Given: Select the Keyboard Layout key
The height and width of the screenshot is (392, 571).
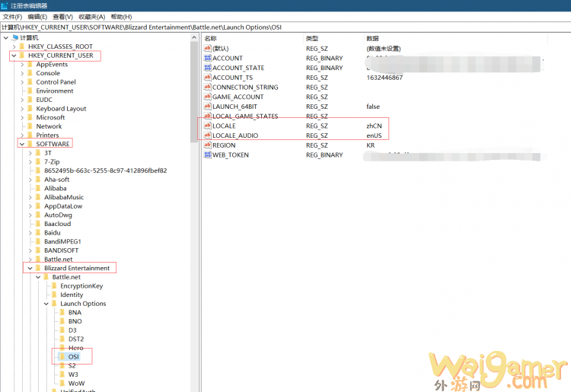Looking at the screenshot, I should pyautogui.click(x=61, y=109).
